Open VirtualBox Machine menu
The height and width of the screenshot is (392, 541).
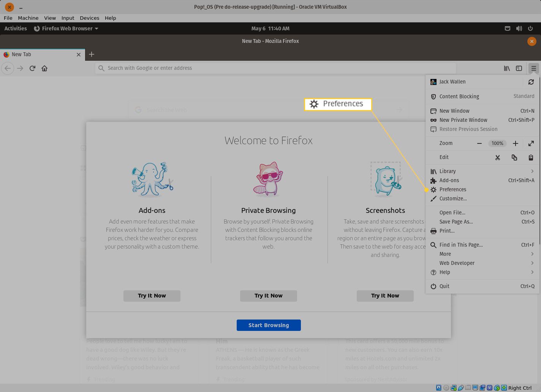(x=28, y=18)
